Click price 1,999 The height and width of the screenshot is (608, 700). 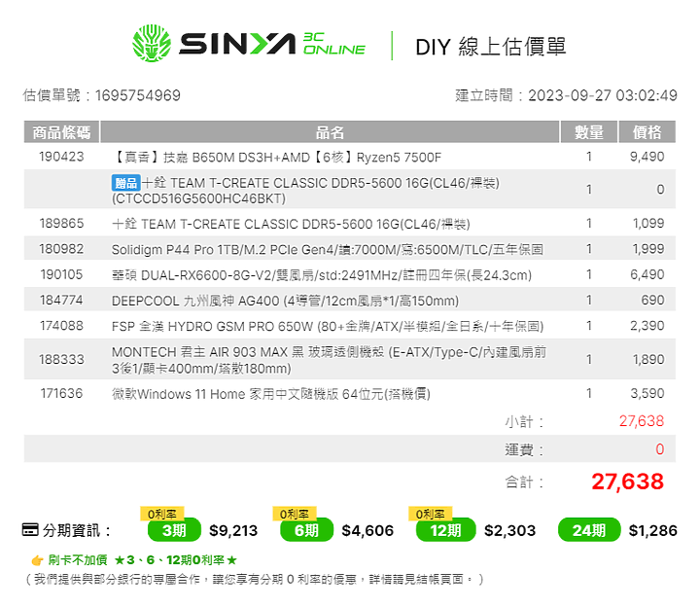pos(648,249)
